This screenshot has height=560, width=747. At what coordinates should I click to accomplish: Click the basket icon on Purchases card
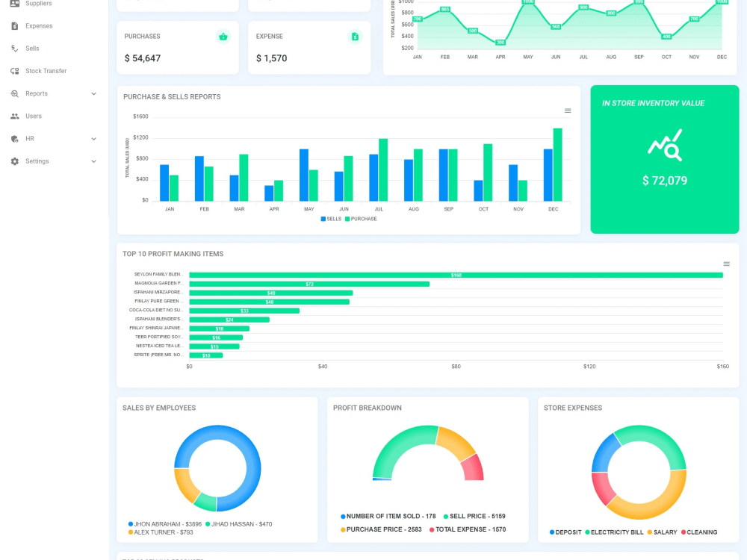pyautogui.click(x=223, y=37)
